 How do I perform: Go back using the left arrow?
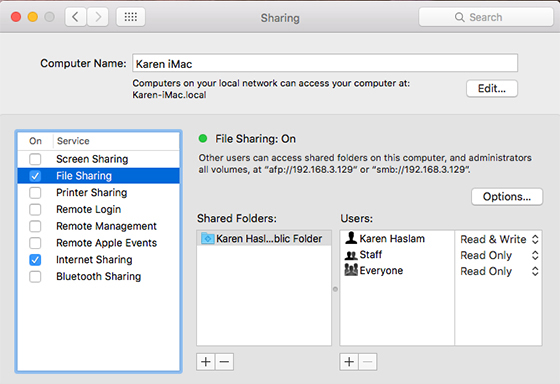click(75, 17)
